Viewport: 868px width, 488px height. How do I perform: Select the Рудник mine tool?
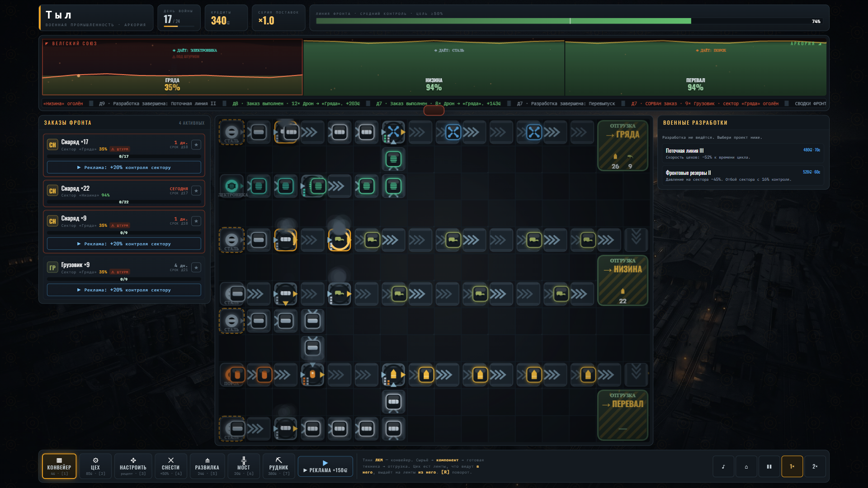coord(278,466)
